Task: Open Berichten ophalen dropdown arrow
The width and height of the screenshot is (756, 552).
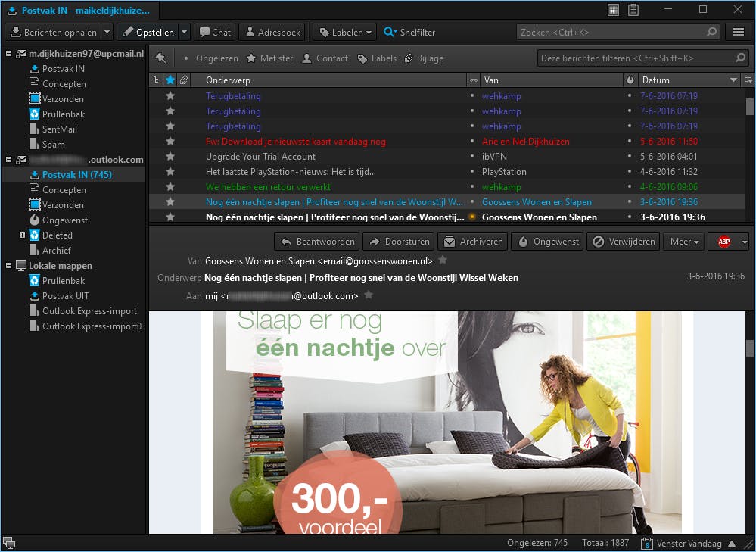Action: [x=107, y=32]
